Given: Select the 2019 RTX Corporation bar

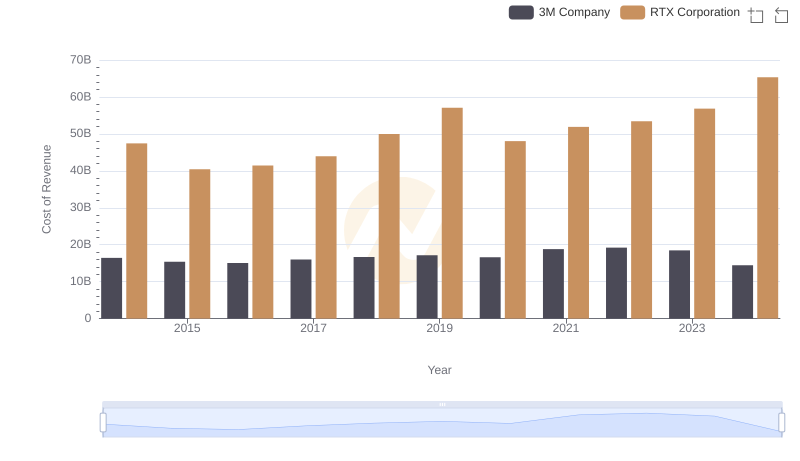Looking at the screenshot, I should 452,213.
